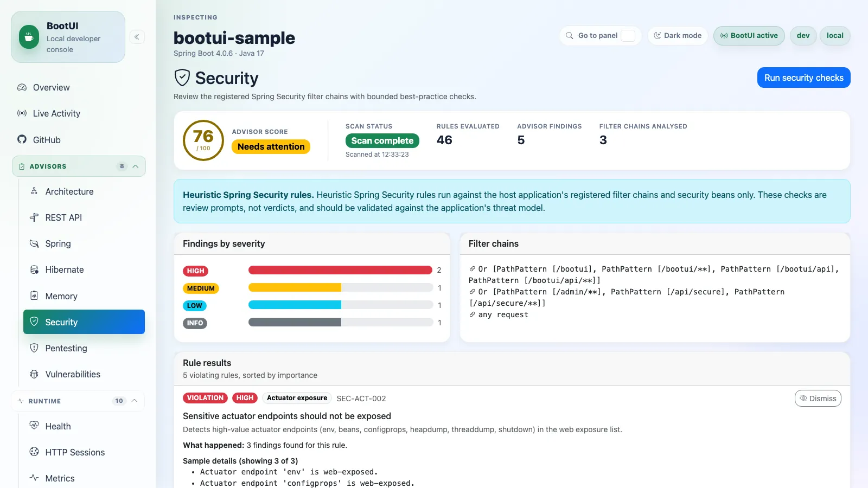Open the Go to panel search
The width and height of the screenshot is (868, 488).
pos(600,36)
